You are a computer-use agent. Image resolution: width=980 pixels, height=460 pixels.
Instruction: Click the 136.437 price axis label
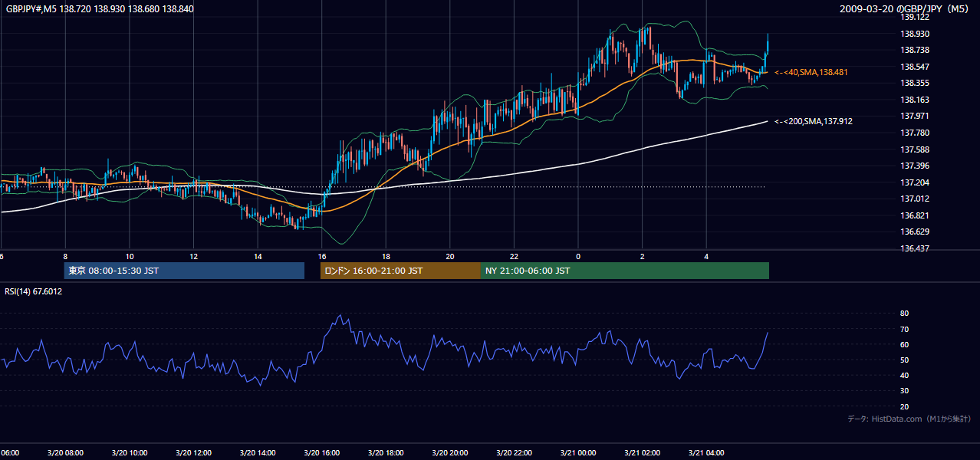coord(915,248)
